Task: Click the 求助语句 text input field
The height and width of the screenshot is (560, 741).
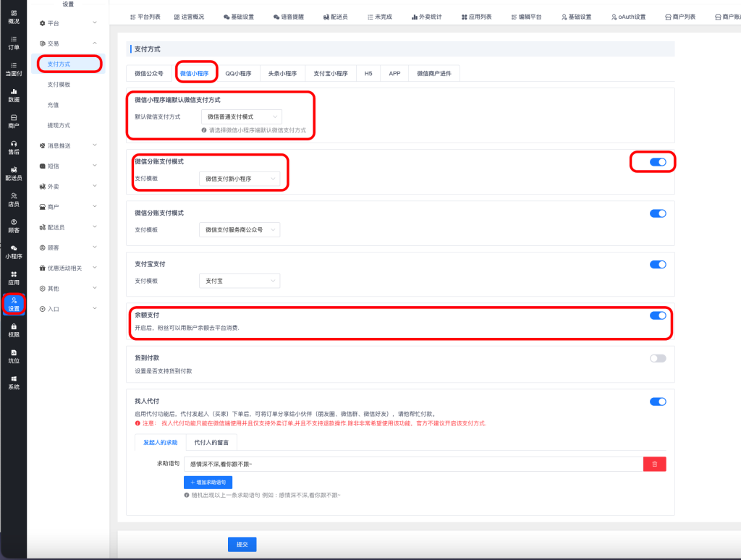Action: [x=412, y=464]
